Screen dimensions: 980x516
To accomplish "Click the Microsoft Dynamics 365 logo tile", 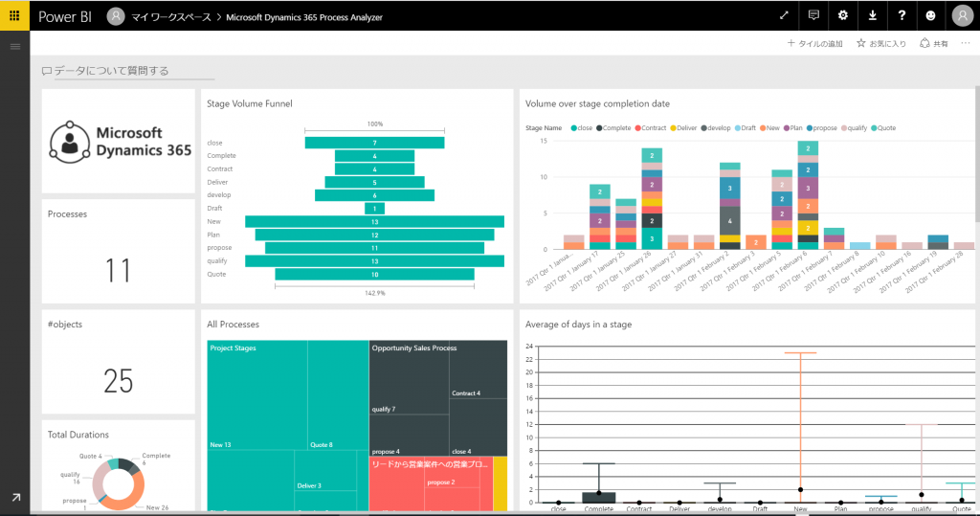I will click(119, 142).
